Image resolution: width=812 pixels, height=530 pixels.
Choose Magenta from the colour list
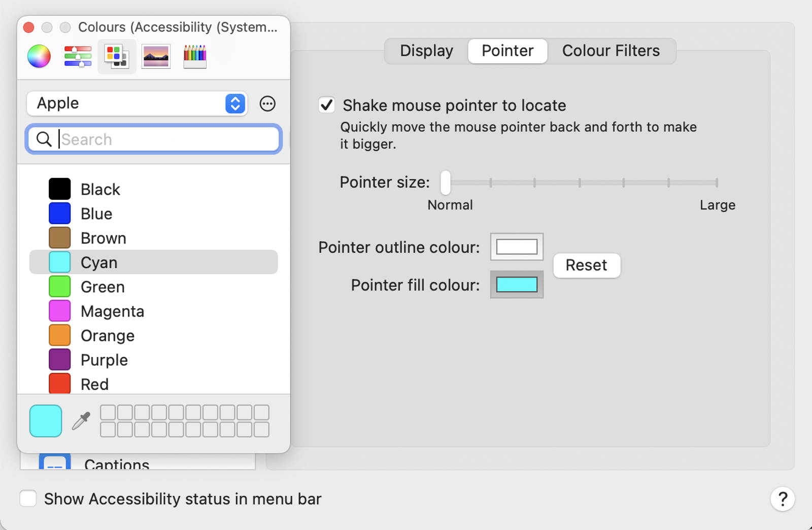tap(112, 311)
